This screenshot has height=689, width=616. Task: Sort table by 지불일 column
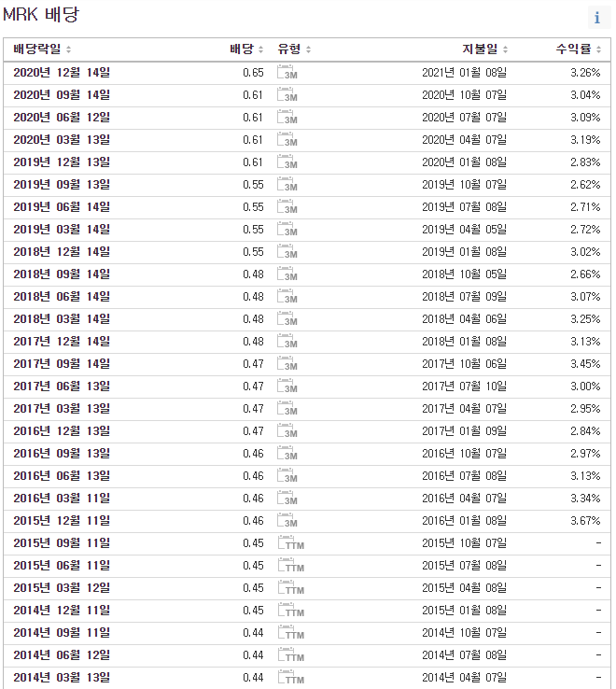click(x=485, y=49)
